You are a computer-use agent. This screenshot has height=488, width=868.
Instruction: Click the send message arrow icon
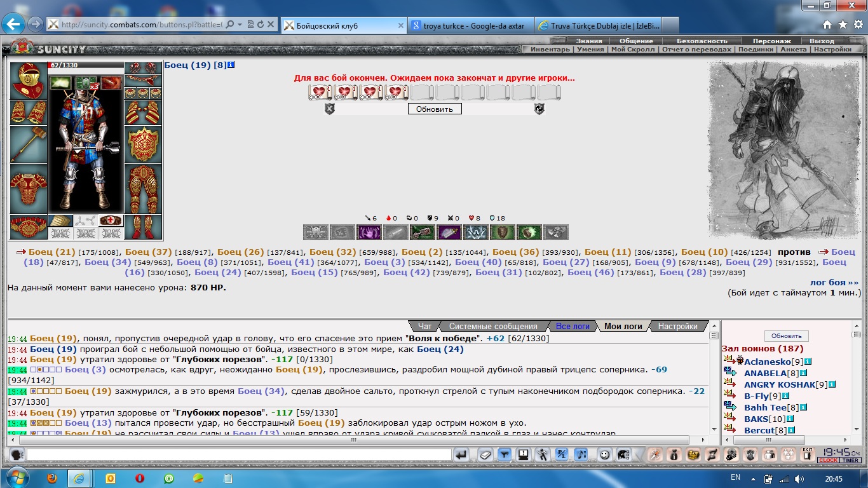(461, 454)
